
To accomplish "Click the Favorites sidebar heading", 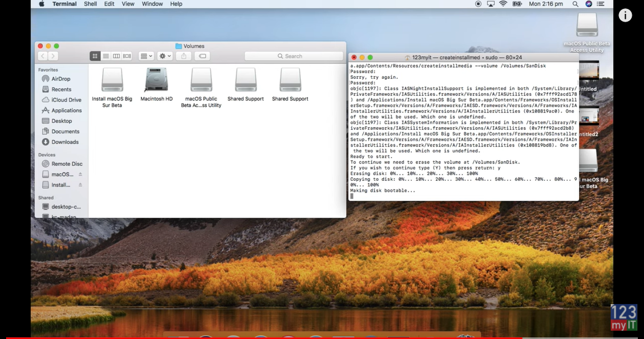I will pos(48,70).
